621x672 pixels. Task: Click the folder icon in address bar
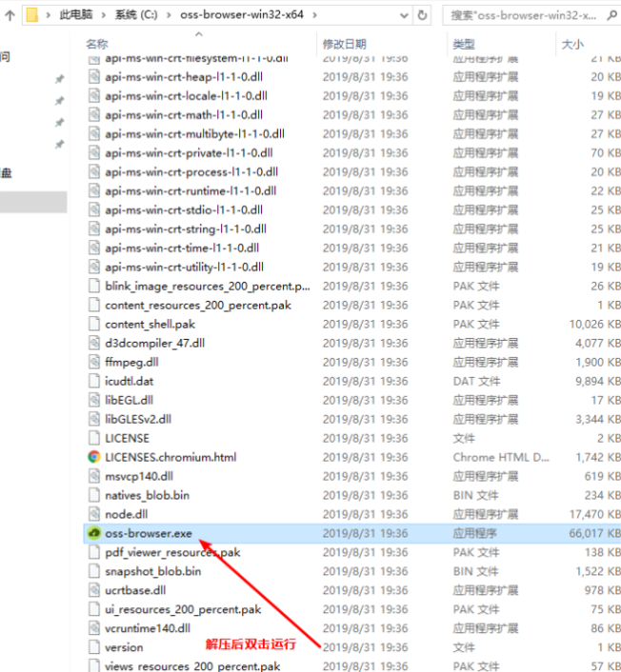32,15
